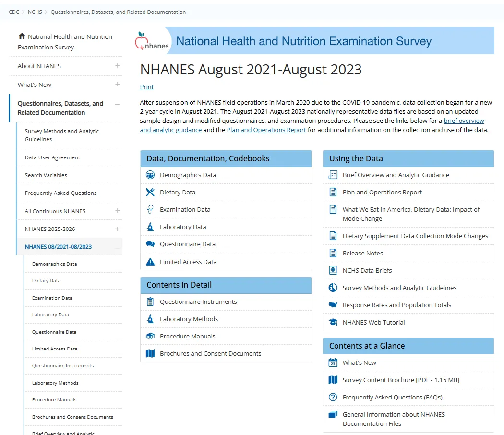Open CDC in the breadcrumb
The image size is (504, 435).
[14, 12]
